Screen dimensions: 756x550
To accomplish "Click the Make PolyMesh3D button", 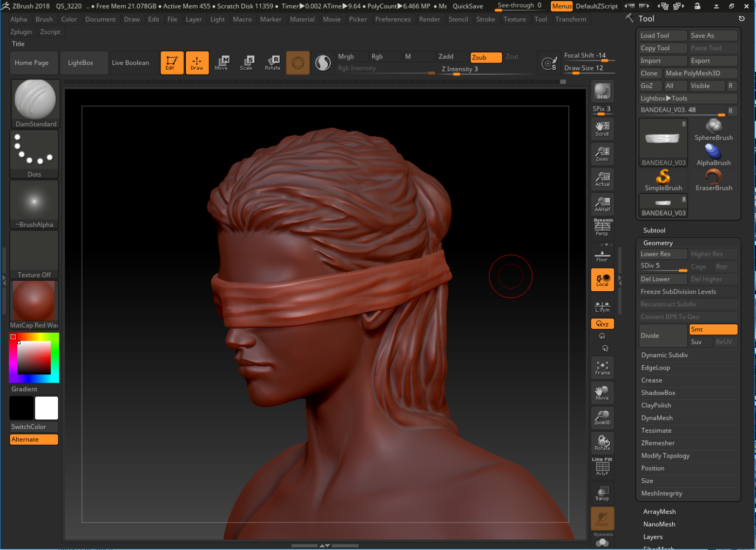I will 700,73.
